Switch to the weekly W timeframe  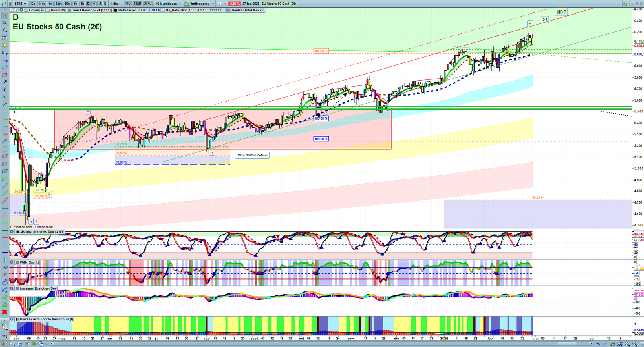coord(94,4)
